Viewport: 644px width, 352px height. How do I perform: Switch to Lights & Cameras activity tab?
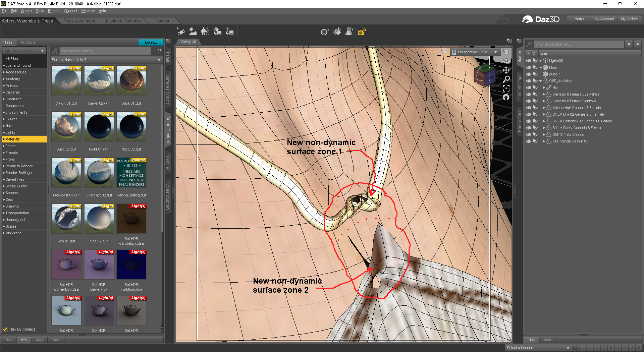(x=123, y=21)
